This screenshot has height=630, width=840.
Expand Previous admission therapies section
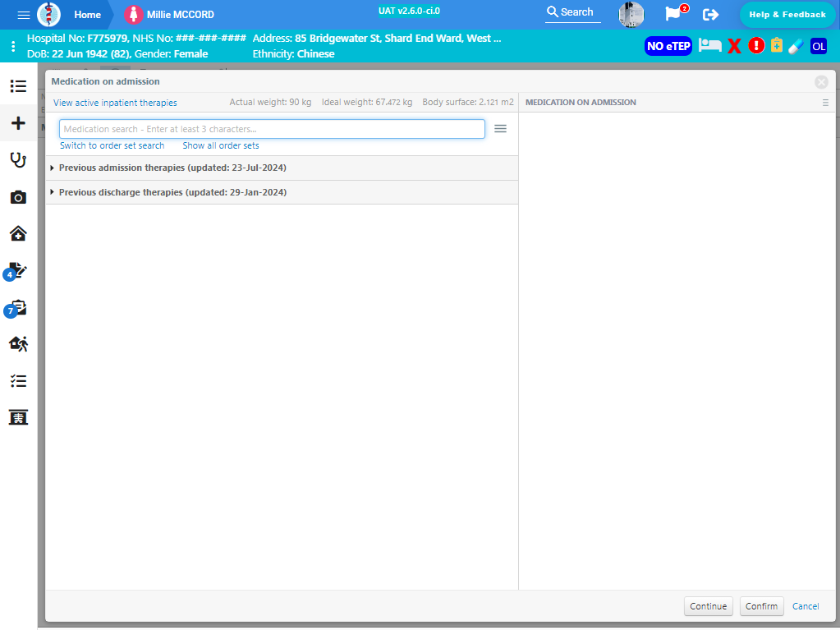click(x=282, y=168)
